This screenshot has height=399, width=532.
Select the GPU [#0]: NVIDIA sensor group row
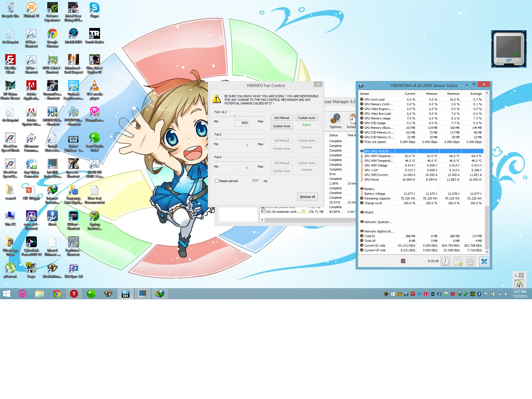pos(421,151)
